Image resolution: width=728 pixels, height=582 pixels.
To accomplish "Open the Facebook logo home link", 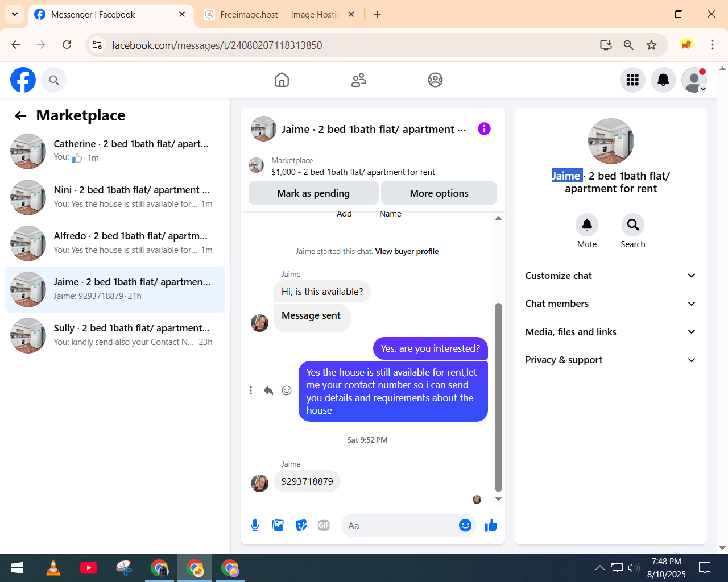I will (x=23, y=80).
